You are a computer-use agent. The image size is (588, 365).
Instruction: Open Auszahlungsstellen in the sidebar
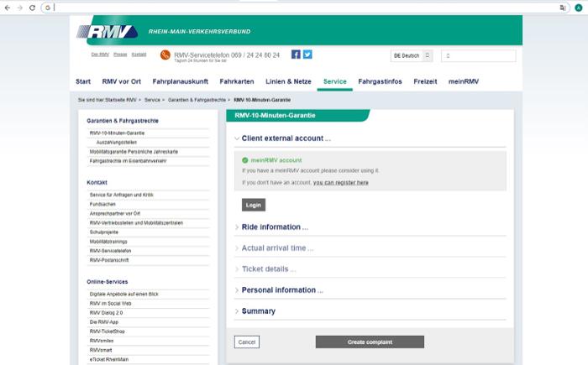(116, 143)
